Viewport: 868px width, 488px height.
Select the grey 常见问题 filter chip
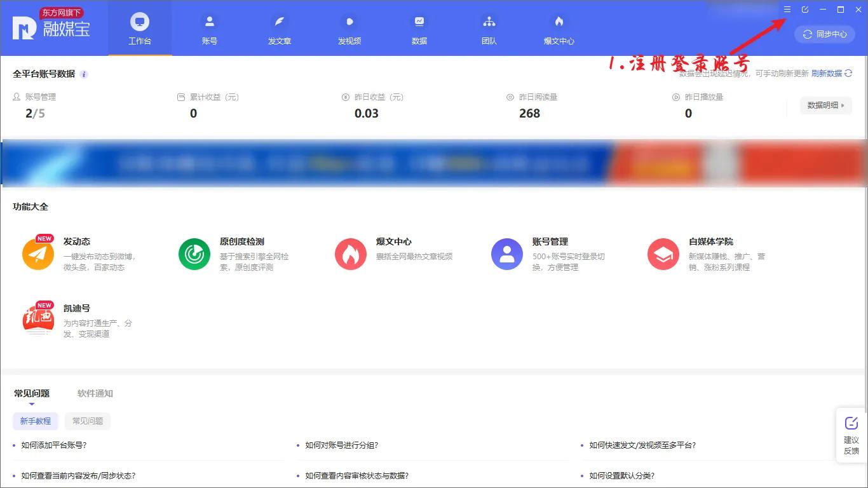[x=88, y=421]
